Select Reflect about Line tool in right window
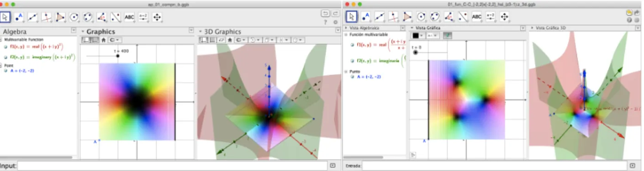The image size is (644, 171). (463, 16)
